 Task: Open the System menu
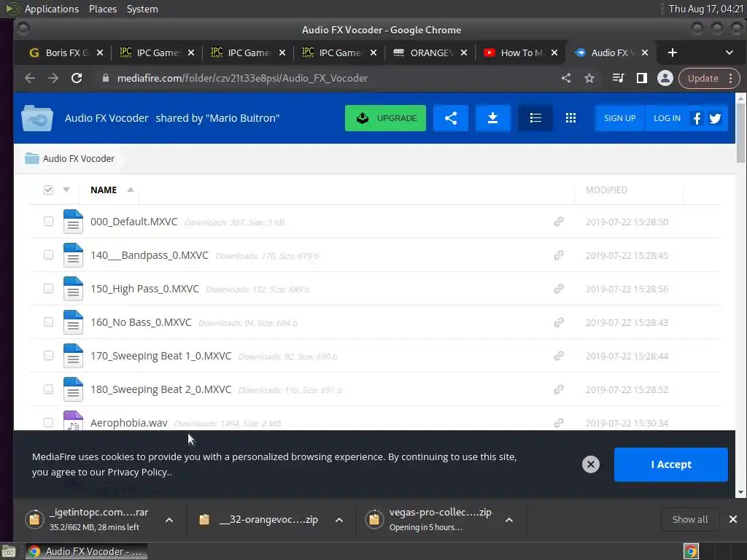pos(142,9)
